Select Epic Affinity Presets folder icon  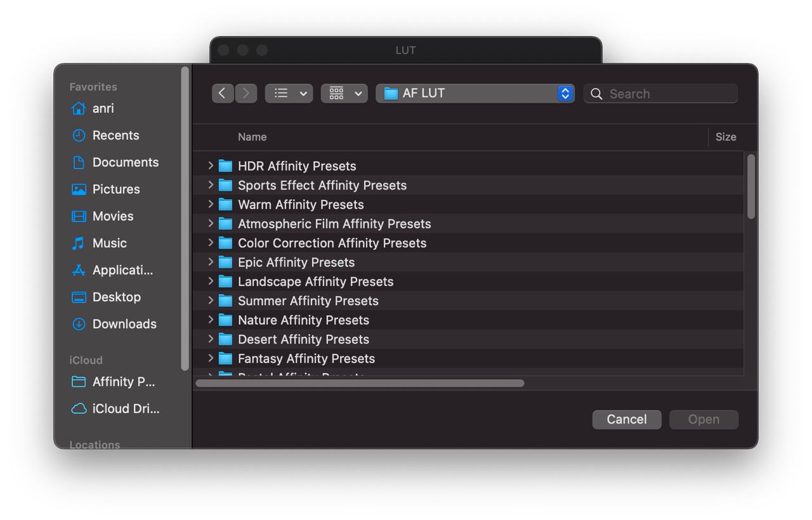[x=225, y=262]
